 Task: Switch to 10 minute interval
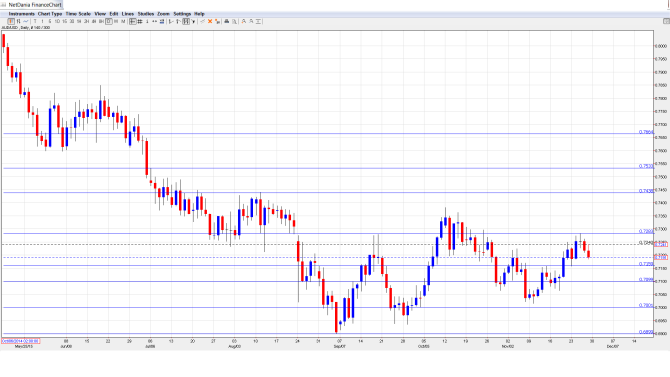(57, 21)
